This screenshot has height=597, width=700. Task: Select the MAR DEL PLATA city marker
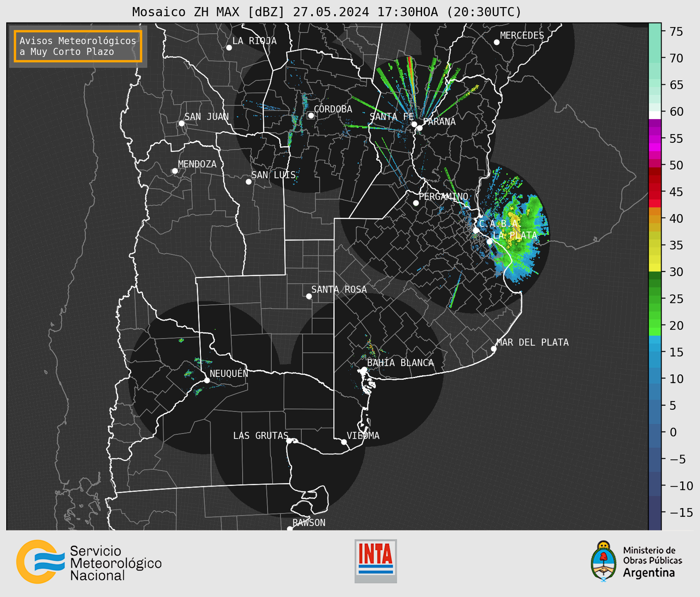494,349
